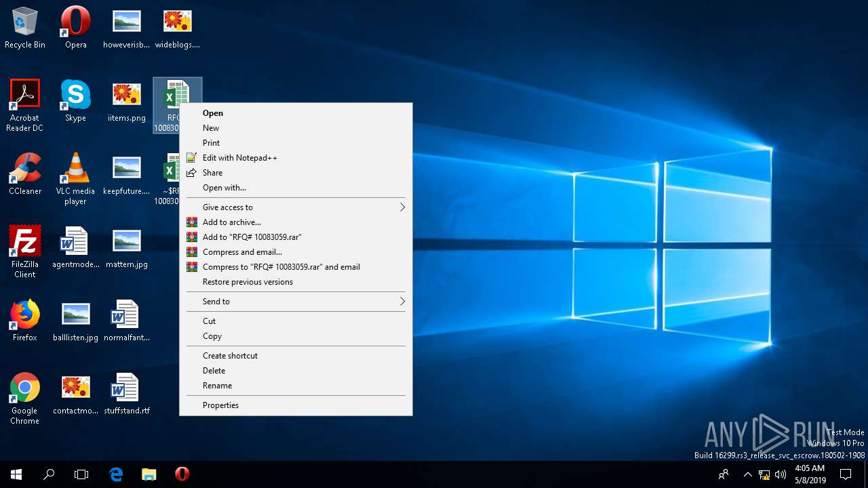Expand the Send to submenu

(296, 302)
